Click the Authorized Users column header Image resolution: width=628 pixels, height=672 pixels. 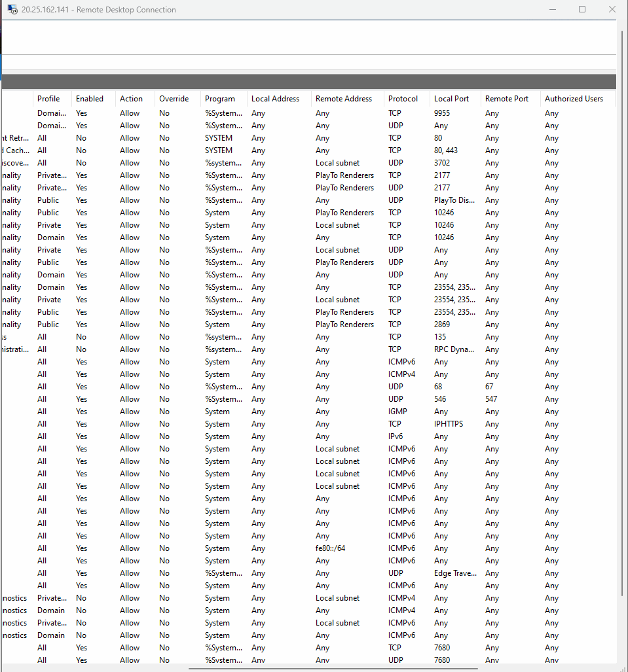[x=574, y=99]
